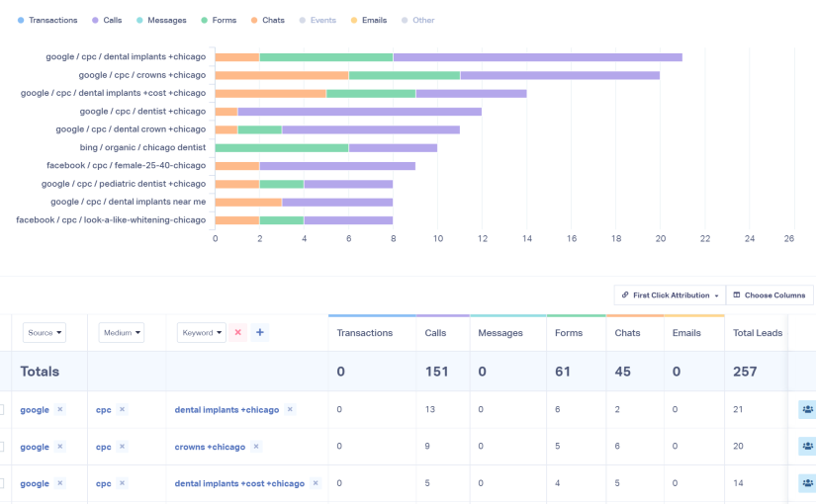Click Totals Total Leads value 257

[745, 372]
